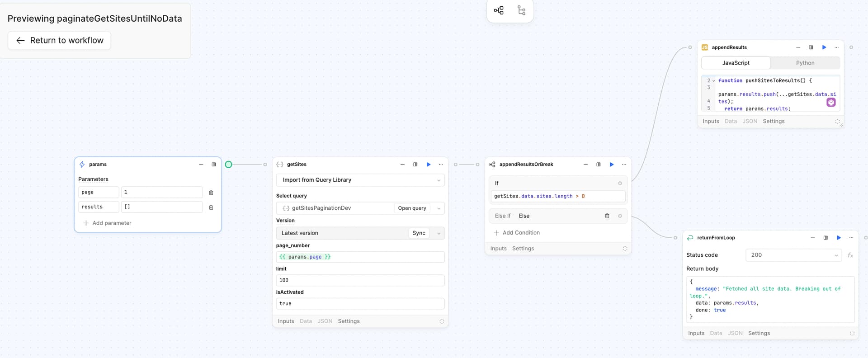Open appendResultsOrBreak Settings tab
Viewport: 868px width, 358px height.
coord(523,249)
